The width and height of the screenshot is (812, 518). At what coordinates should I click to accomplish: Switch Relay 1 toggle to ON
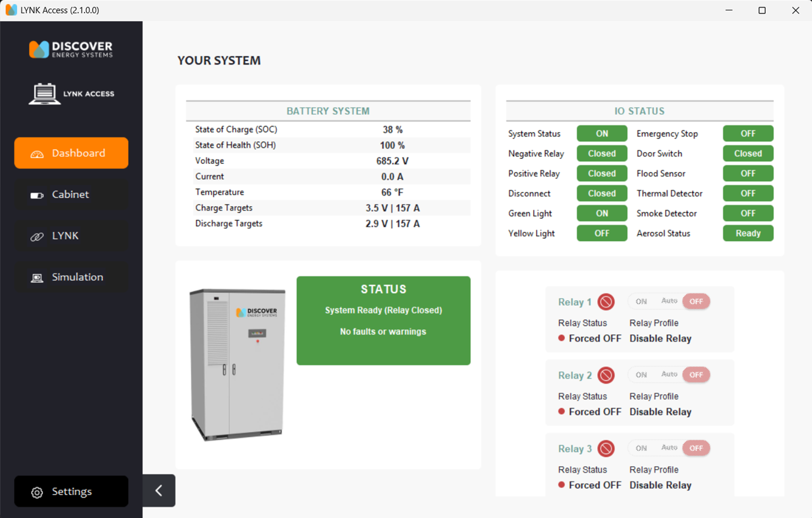coord(641,301)
